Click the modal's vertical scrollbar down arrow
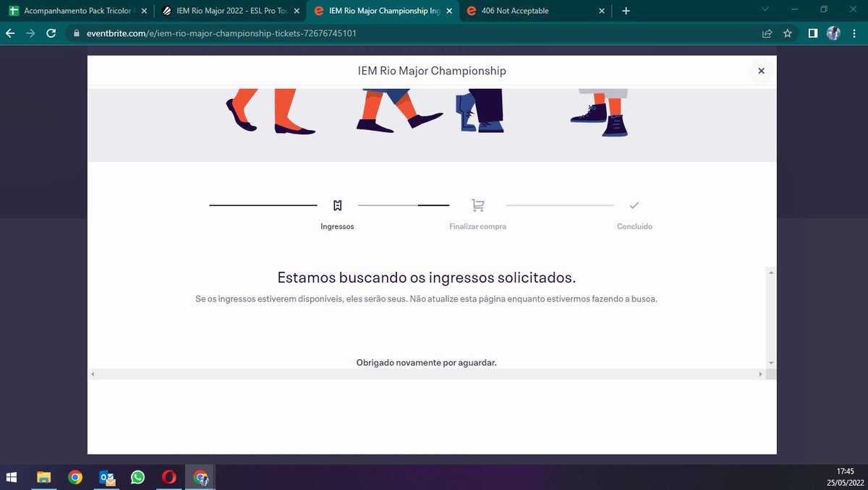This screenshot has height=490, width=868. point(771,363)
